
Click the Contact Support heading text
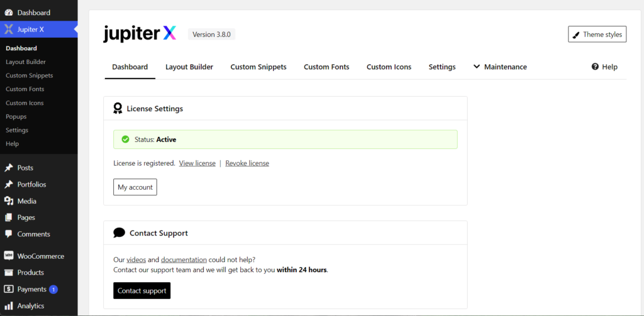[158, 233]
